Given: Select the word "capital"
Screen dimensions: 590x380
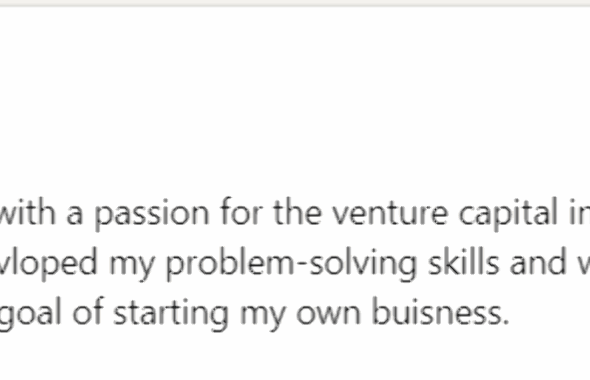Looking at the screenshot, I should (x=508, y=214).
